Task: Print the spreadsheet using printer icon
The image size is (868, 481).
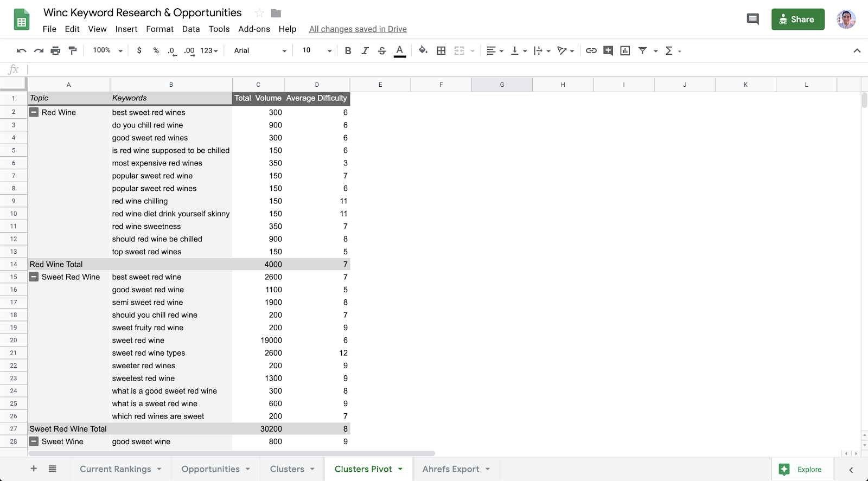Action: (x=55, y=50)
